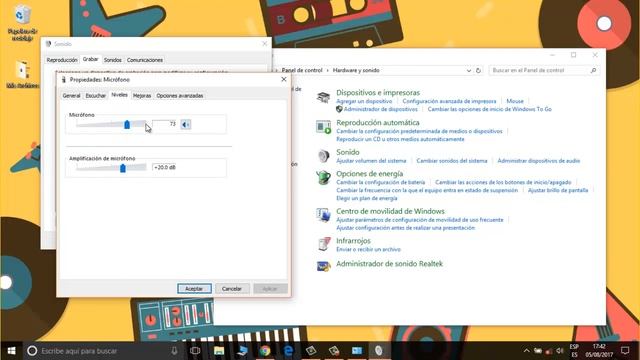Open Task View from the taskbar
The width and height of the screenshot is (640, 360).
(x=195, y=351)
